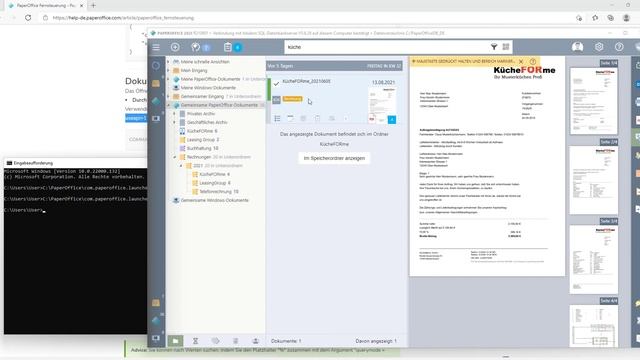
Task: Toggle the checkmark on KücheFORme_20210605 document
Action: 276,84
